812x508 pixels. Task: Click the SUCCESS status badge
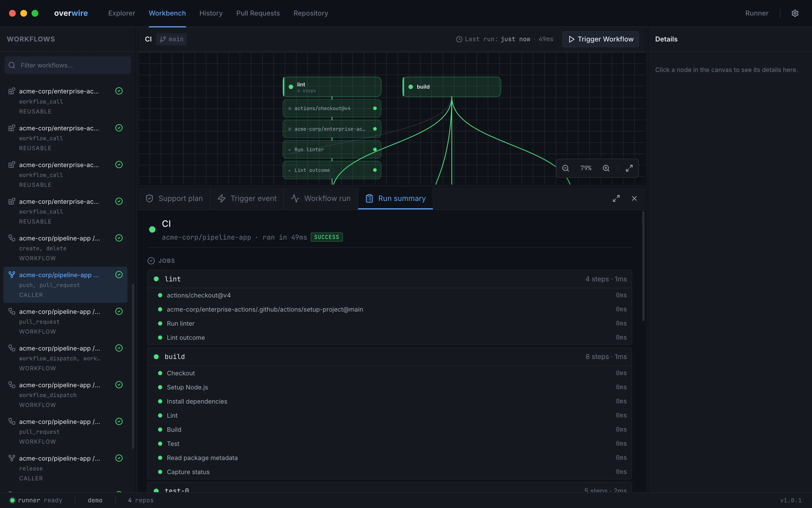pyautogui.click(x=326, y=237)
